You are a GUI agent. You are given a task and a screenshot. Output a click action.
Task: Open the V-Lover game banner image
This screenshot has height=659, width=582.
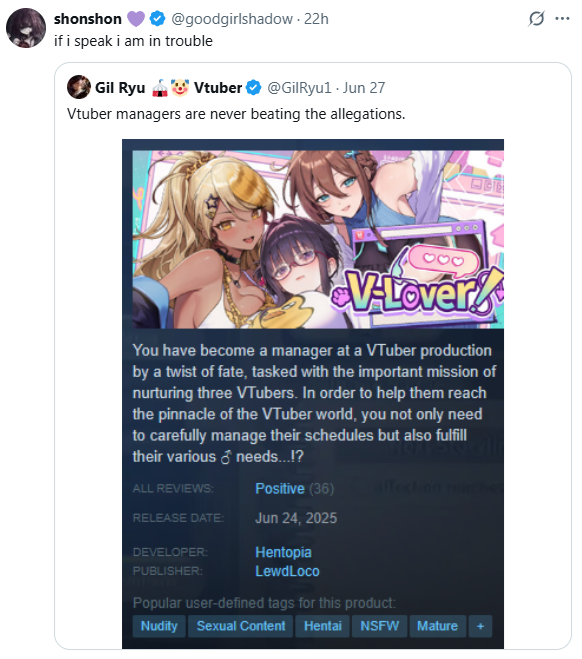(318, 240)
